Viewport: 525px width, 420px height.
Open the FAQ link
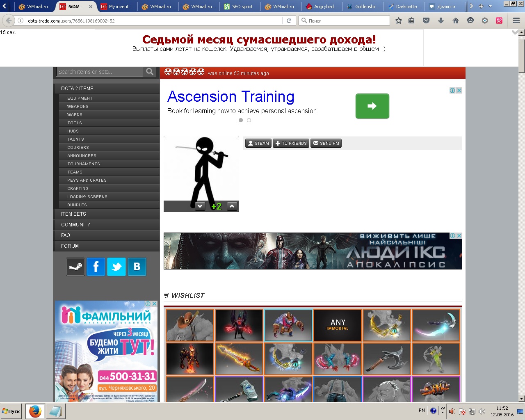point(107,235)
